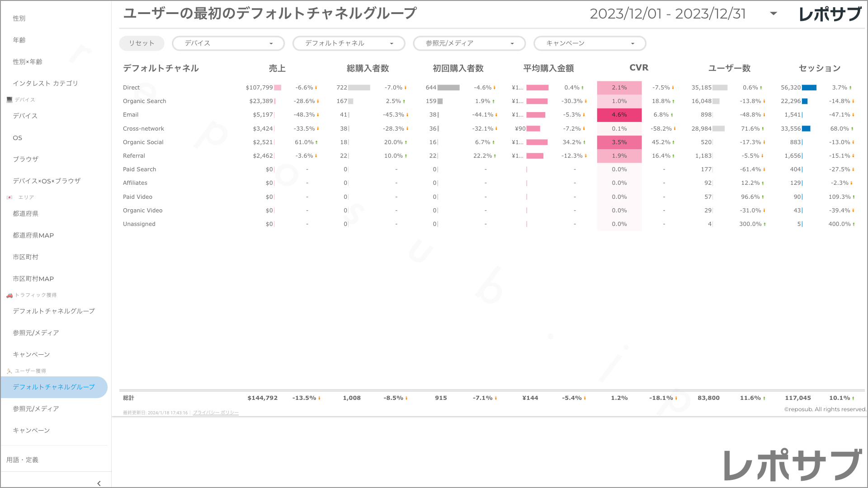Click the computer icon beside デバイス section
868x488 pixels.
[x=9, y=99]
